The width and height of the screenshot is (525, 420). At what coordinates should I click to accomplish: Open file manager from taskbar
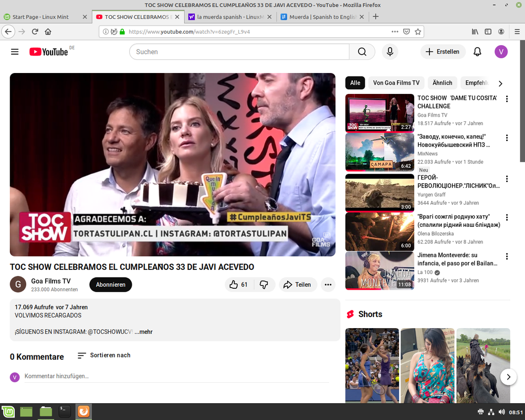(46, 412)
